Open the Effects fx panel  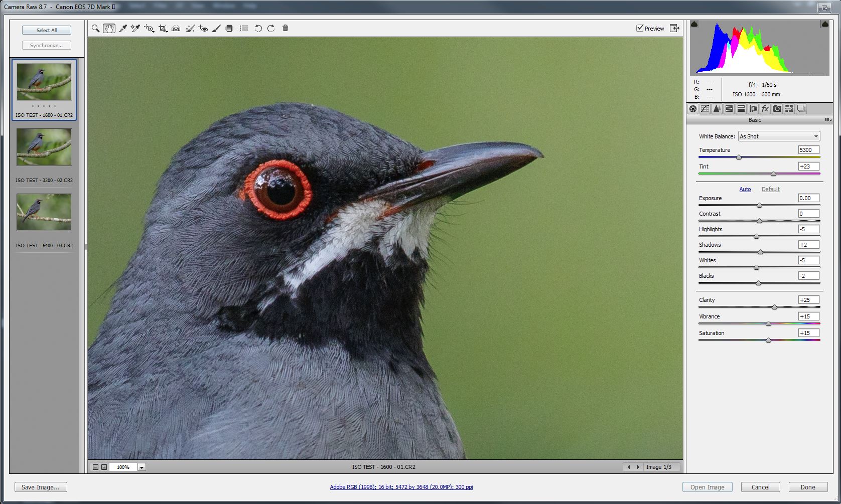pyautogui.click(x=765, y=109)
